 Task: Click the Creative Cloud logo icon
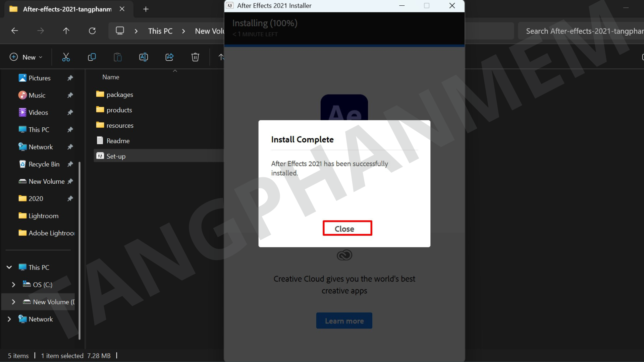[x=344, y=255]
